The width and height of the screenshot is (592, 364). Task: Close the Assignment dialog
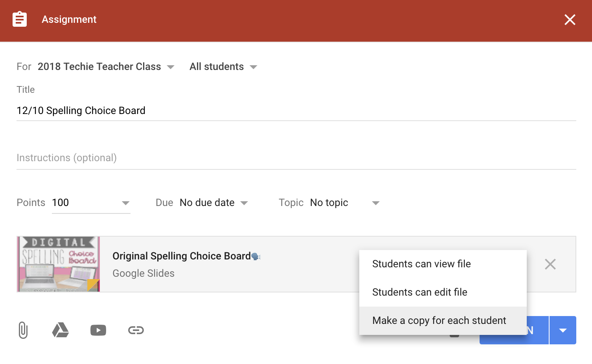pos(570,20)
